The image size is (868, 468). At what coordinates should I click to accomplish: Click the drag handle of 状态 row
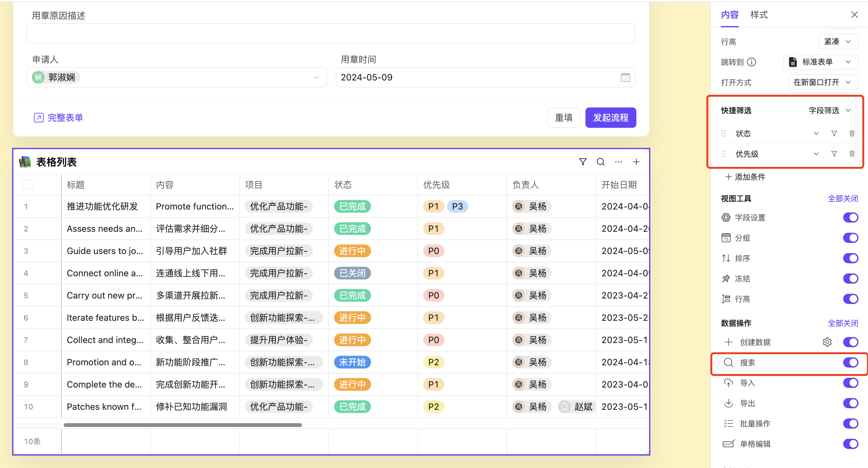tap(724, 133)
